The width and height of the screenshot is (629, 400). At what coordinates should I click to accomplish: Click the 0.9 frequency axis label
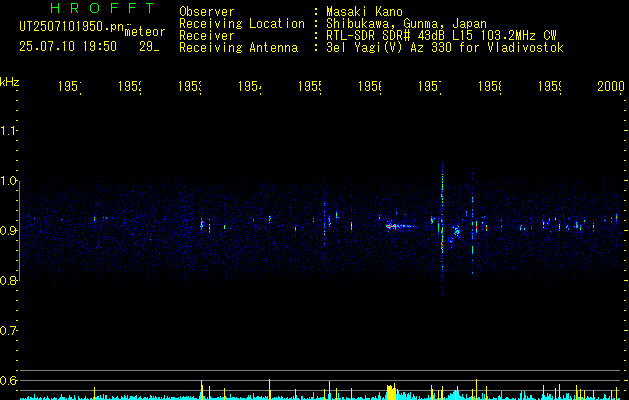[8, 230]
